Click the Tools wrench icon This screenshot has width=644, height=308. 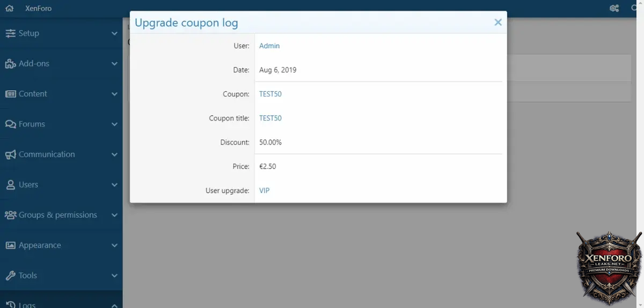point(10,276)
